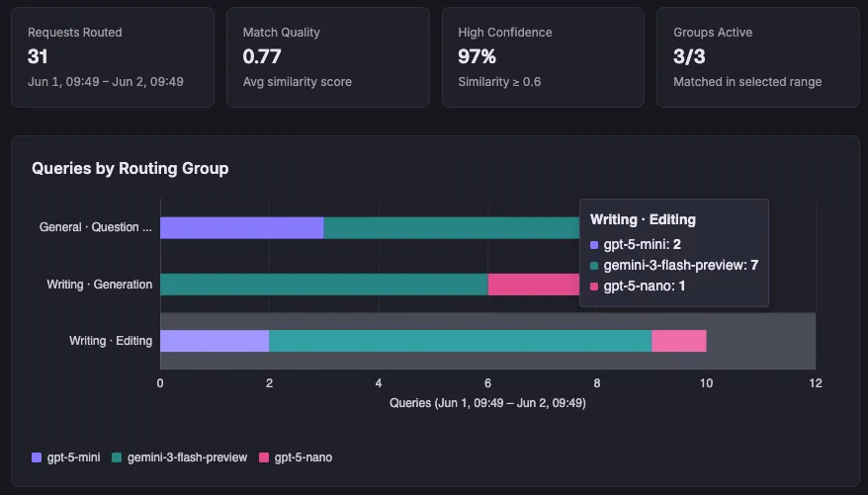Click the '3/3' groups active value
The width and height of the screenshot is (868, 495).
[689, 56]
